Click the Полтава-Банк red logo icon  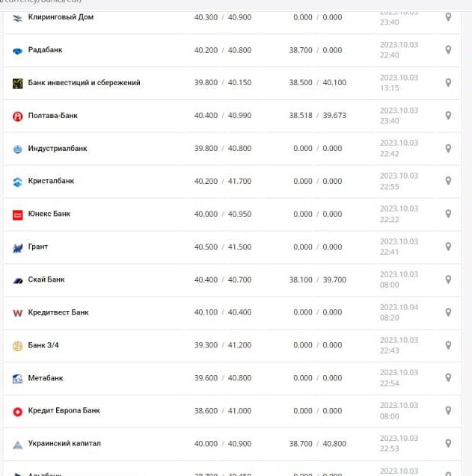coord(18,116)
